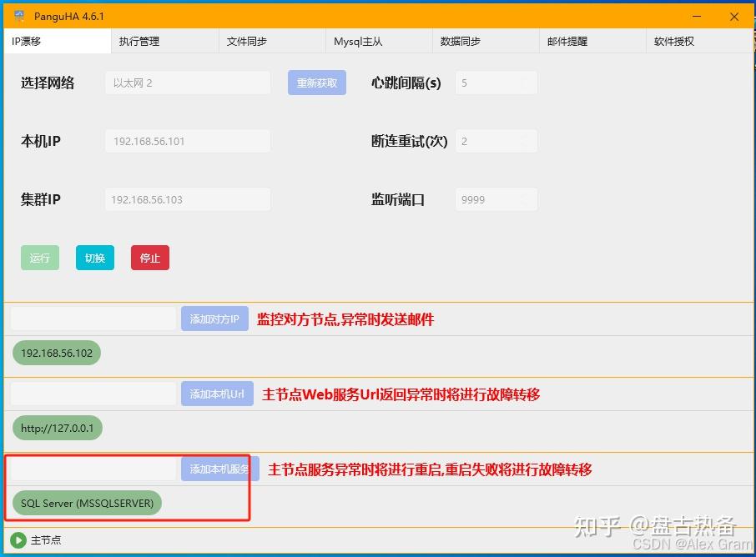Click the SQL Server (MSSQLSERVER) service tag
The height and width of the screenshot is (557, 756).
[88, 503]
